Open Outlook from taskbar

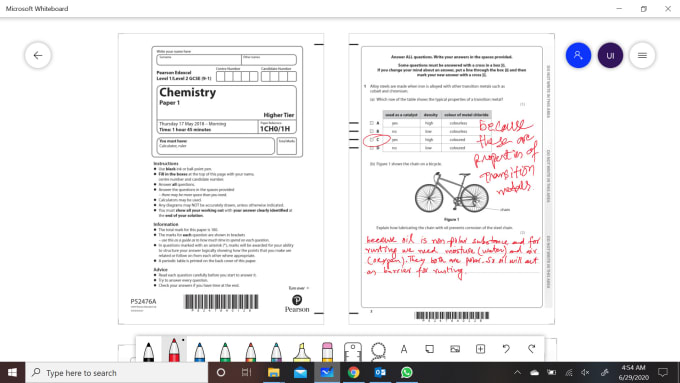pyautogui.click(x=380, y=373)
